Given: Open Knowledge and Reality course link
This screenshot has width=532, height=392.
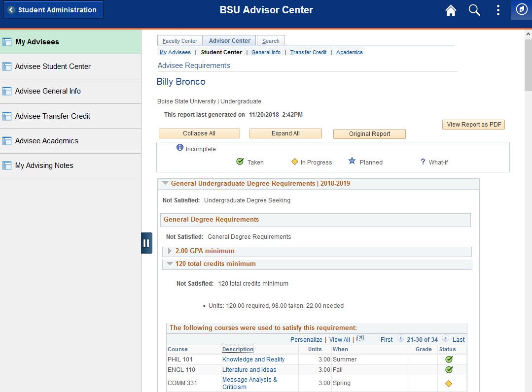Looking at the screenshot, I should pos(253,359).
